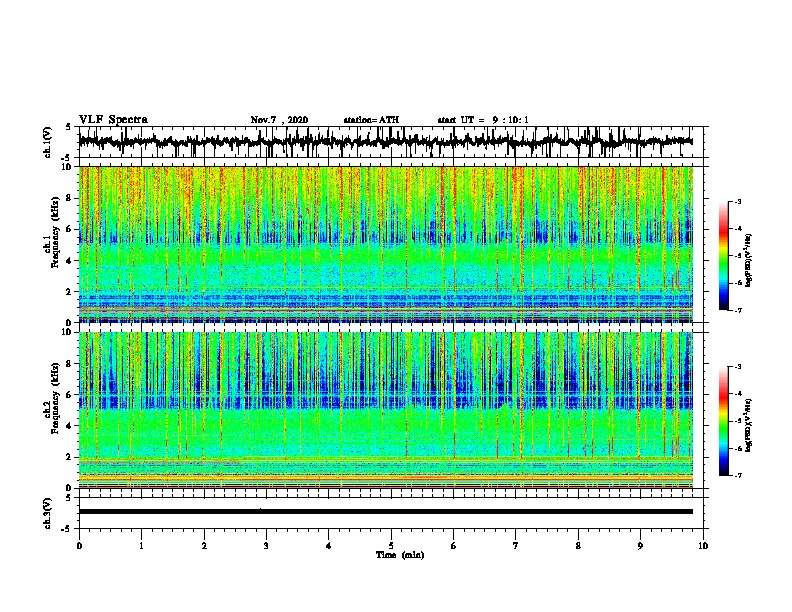Click the '-7' tick on ch.1 color scale
The height and width of the screenshot is (612, 792).
(737, 310)
